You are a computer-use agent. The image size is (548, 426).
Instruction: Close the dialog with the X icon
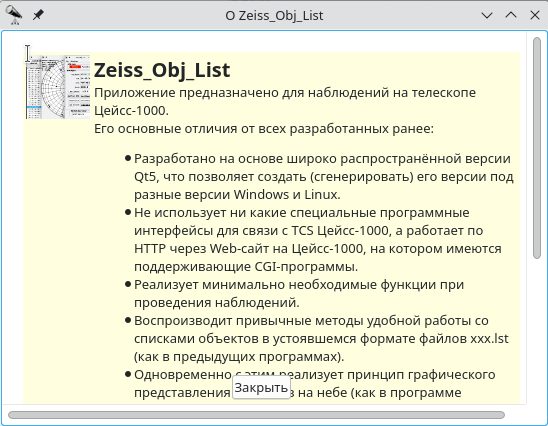tap(535, 15)
